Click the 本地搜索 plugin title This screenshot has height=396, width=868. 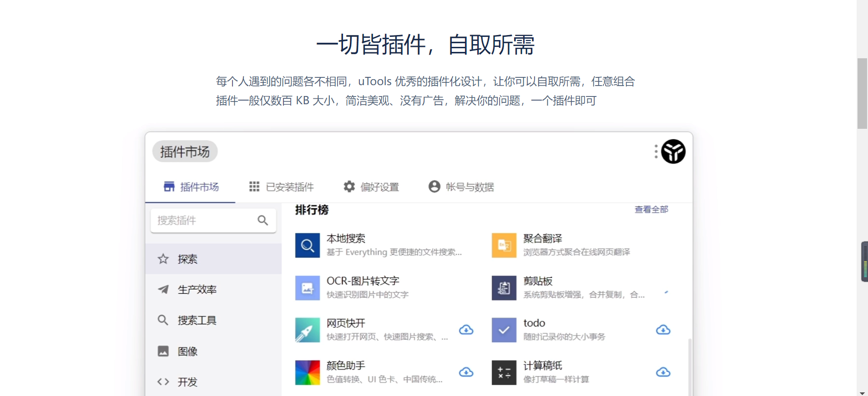coord(346,239)
